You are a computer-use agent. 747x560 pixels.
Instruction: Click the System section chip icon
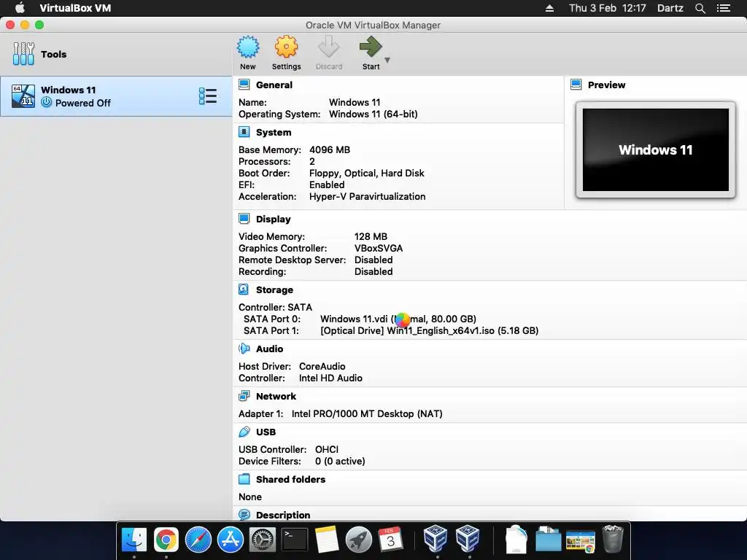click(x=244, y=133)
